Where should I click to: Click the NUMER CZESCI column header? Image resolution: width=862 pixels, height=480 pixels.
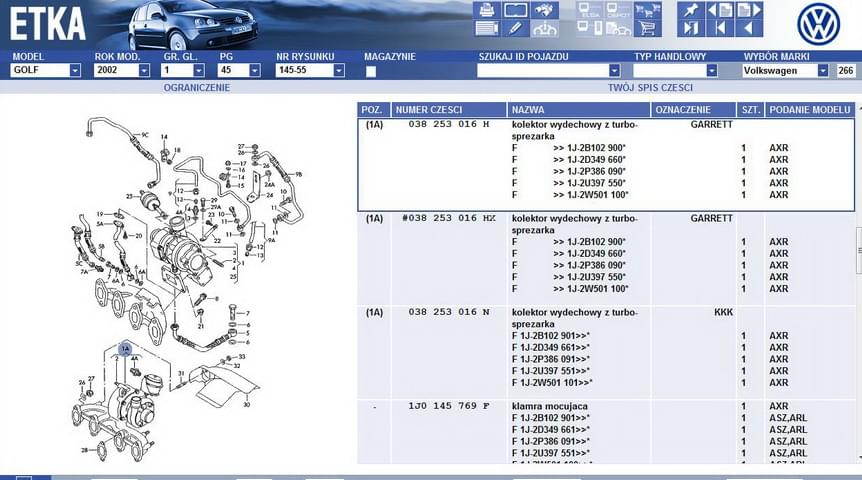(x=449, y=109)
